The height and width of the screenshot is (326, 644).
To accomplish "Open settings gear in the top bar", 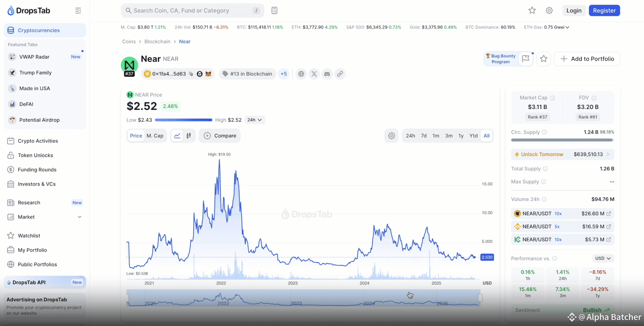I will (549, 11).
